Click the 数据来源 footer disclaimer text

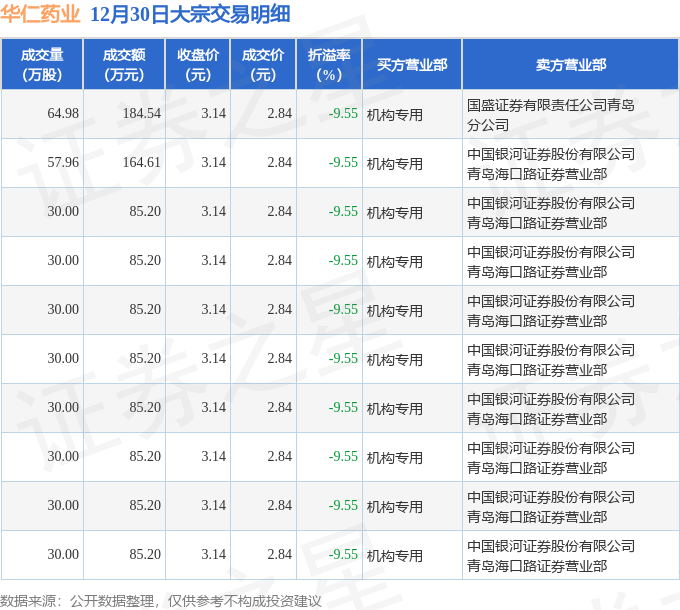[161, 601]
